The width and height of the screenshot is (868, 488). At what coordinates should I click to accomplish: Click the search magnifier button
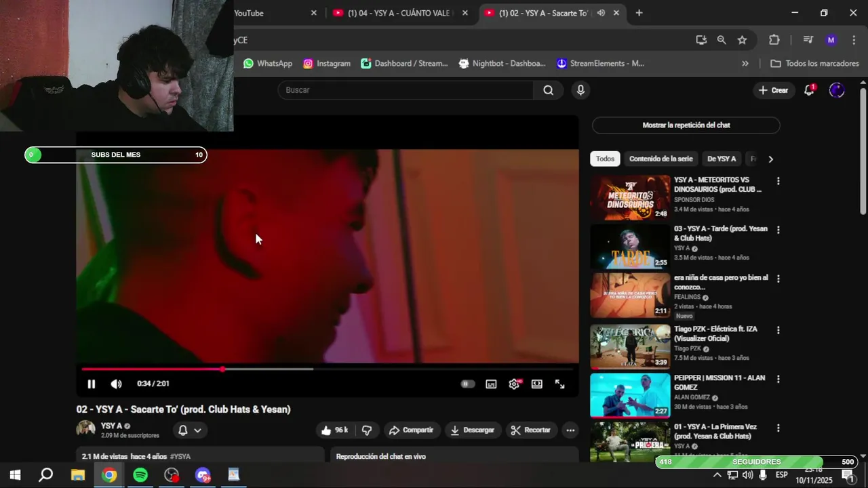[x=548, y=89]
